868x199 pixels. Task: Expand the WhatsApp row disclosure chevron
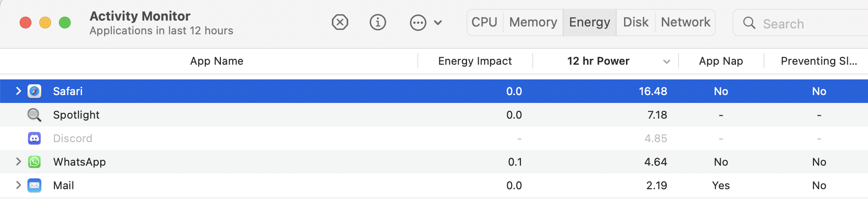point(18,161)
